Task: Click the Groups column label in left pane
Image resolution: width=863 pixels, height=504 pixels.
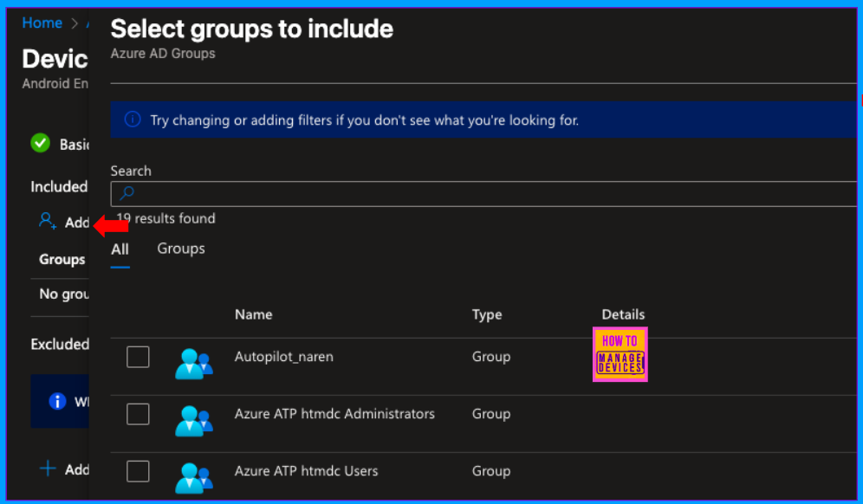Action: 62,259
